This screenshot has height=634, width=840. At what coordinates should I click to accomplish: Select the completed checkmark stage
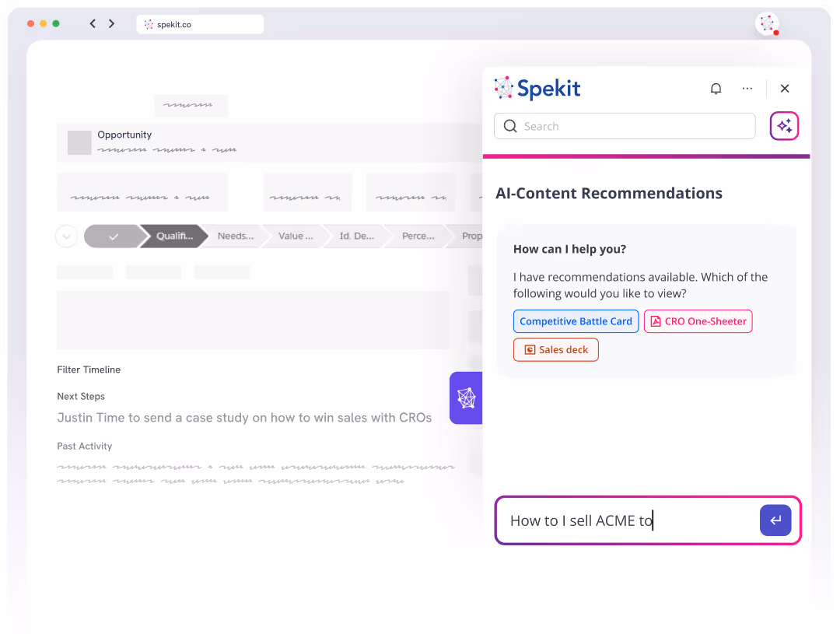pyautogui.click(x=114, y=236)
